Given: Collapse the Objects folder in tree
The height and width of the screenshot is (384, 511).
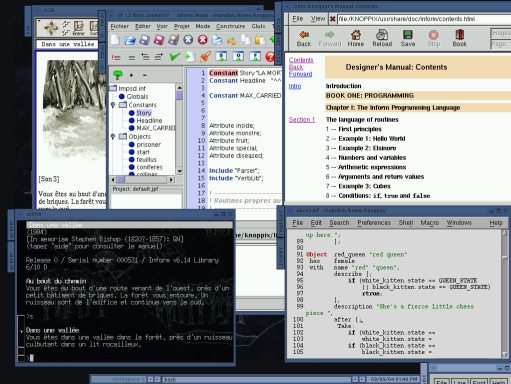Looking at the screenshot, I should [x=113, y=136].
